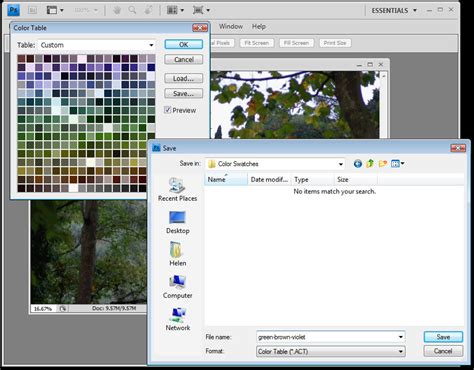The width and height of the screenshot is (474, 370).
Task: Click Cancel in Color Table dialog
Action: 184,59
